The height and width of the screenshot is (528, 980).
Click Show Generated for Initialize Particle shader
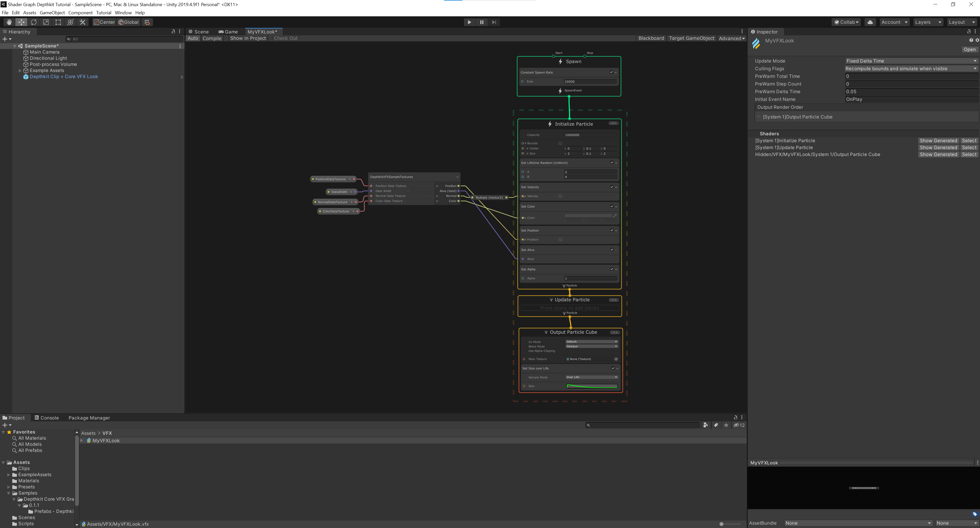pyautogui.click(x=938, y=140)
